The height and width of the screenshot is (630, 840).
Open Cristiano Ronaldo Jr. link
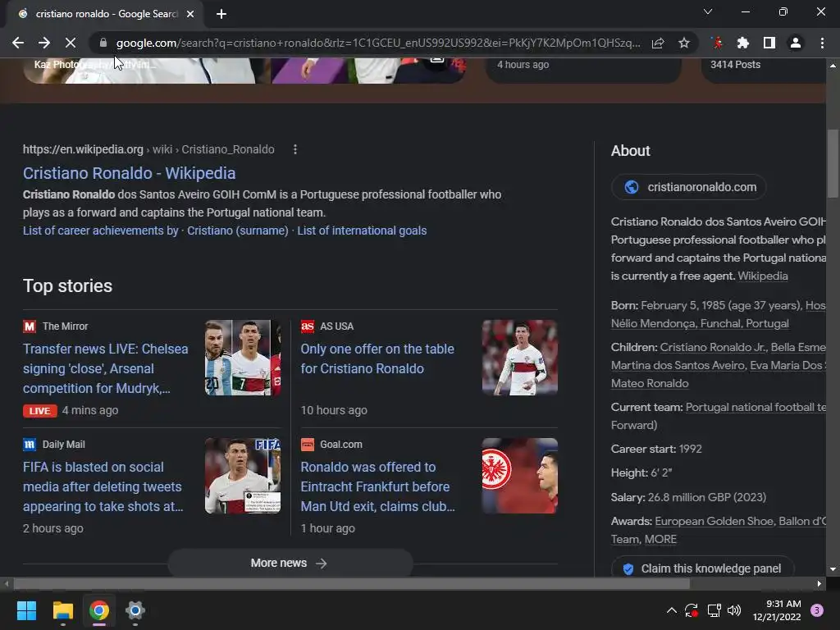click(x=713, y=347)
